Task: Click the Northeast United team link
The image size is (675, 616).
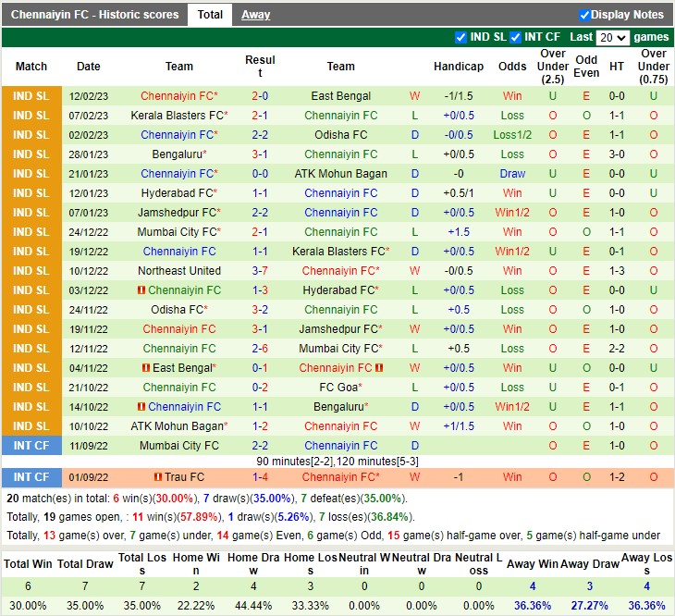Action: (x=179, y=271)
